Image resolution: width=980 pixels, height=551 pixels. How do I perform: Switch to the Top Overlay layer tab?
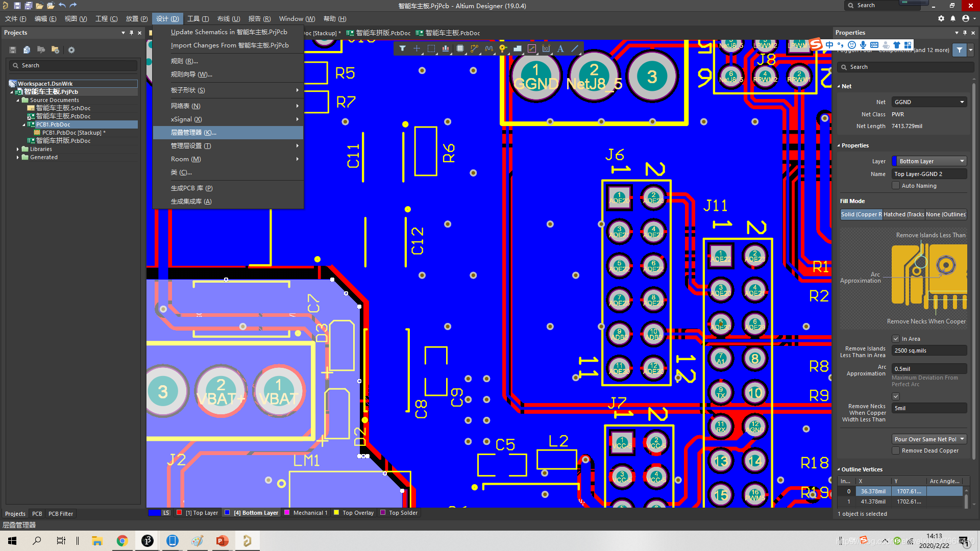(x=358, y=513)
